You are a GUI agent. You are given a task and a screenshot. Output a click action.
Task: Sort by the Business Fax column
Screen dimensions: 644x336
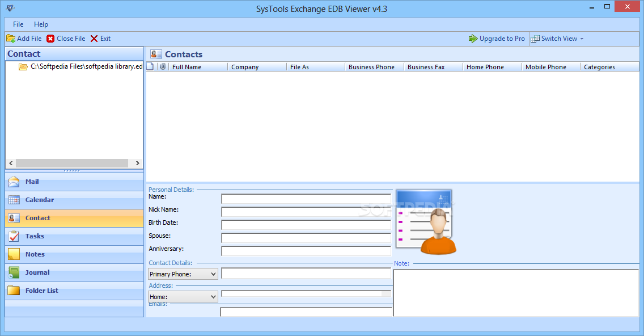point(434,67)
